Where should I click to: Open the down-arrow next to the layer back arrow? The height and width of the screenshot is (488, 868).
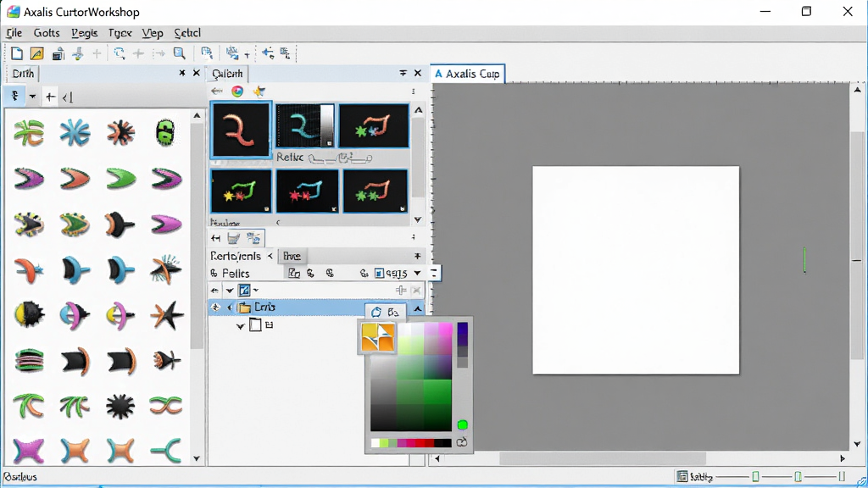[230, 290]
